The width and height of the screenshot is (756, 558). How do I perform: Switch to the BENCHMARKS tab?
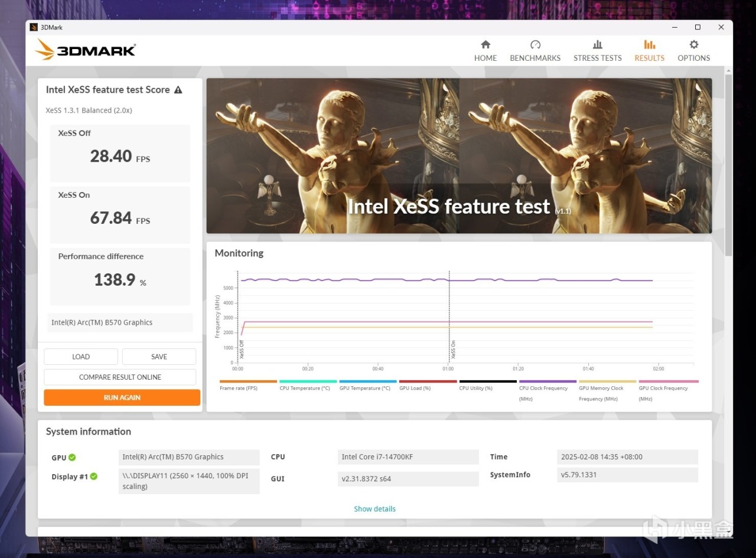[535, 51]
